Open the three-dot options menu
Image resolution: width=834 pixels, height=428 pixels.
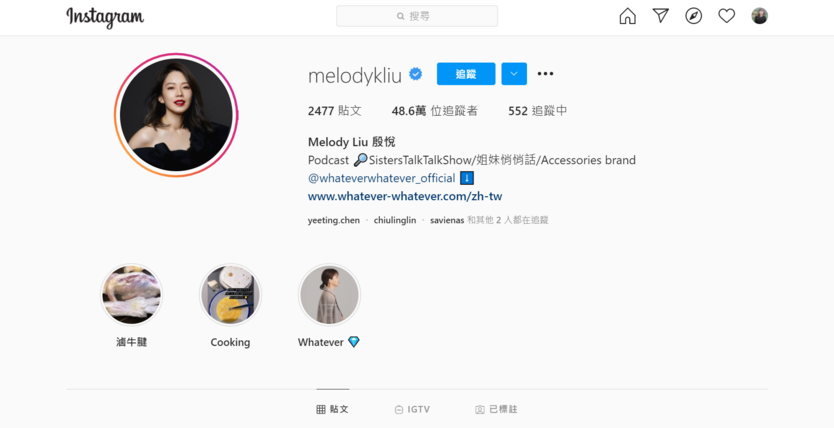tap(545, 74)
